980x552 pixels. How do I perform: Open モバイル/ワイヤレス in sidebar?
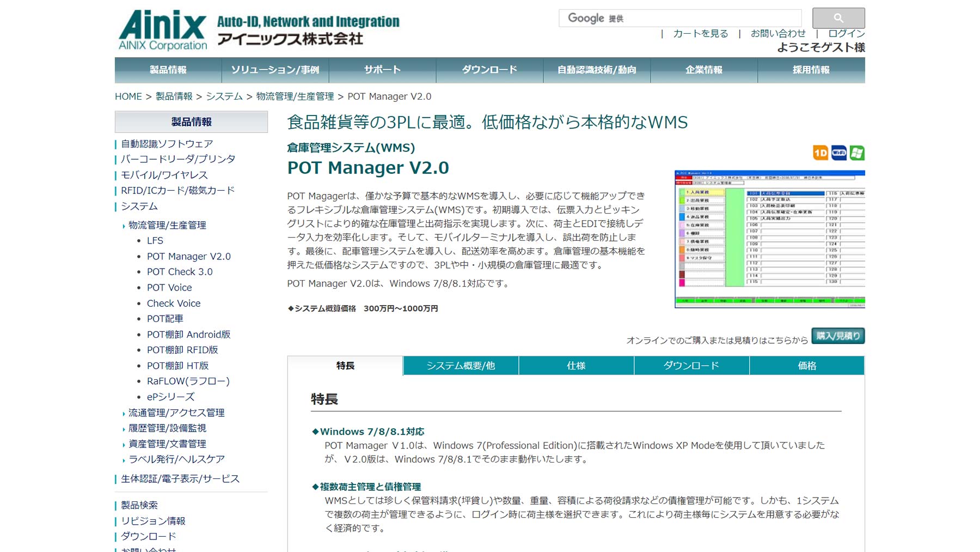coord(164,175)
